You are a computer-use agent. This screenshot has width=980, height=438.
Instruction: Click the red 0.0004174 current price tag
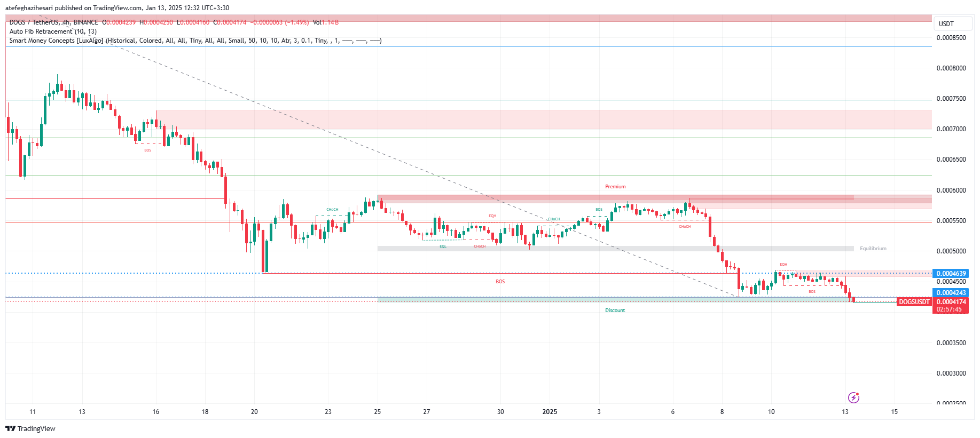951,302
